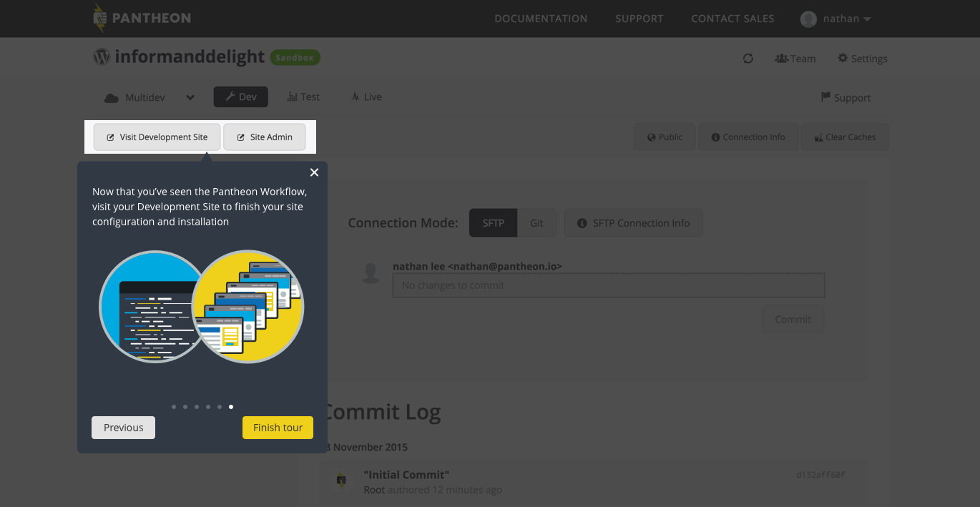Click the Commit Log heading
980x507 pixels.
383,412
